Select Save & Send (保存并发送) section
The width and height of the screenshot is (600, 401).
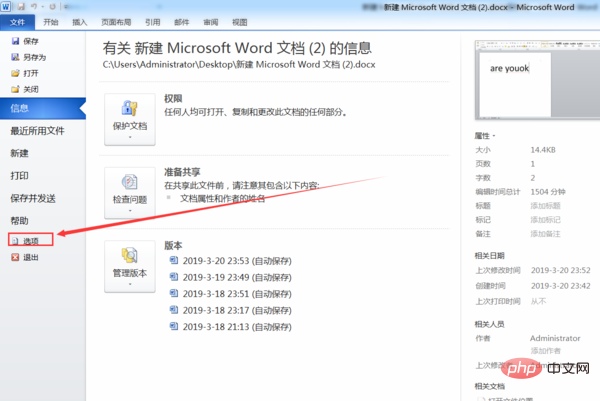(x=33, y=197)
